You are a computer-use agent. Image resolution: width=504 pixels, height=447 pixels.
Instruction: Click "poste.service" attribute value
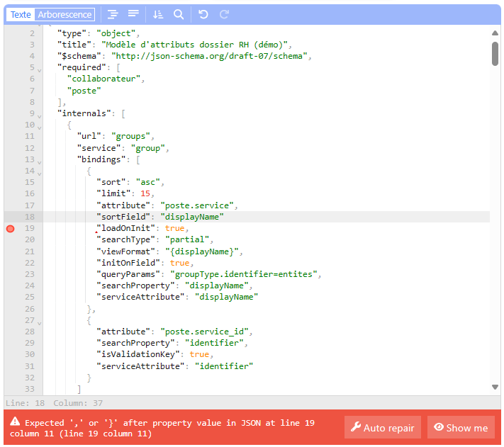[197, 205]
